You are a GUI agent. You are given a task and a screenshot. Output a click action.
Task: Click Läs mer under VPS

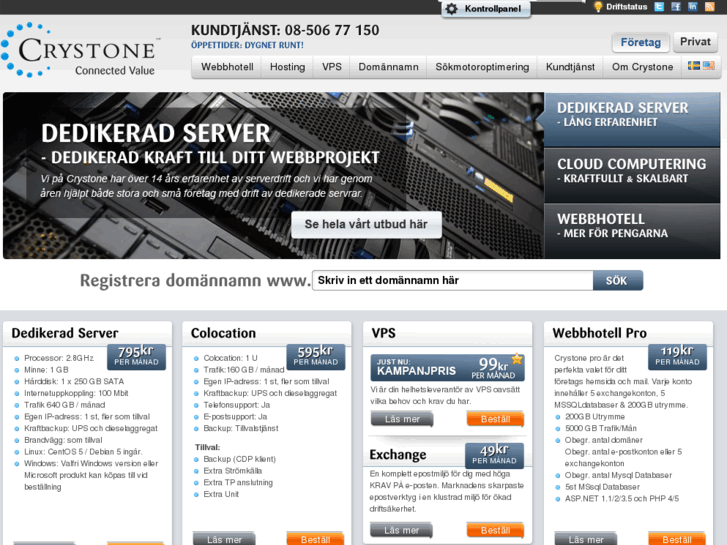pyautogui.click(x=402, y=419)
